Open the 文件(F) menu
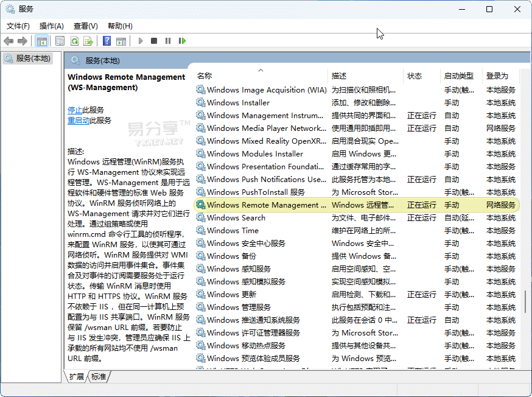Screen dimensions: 532x397 click(18, 26)
